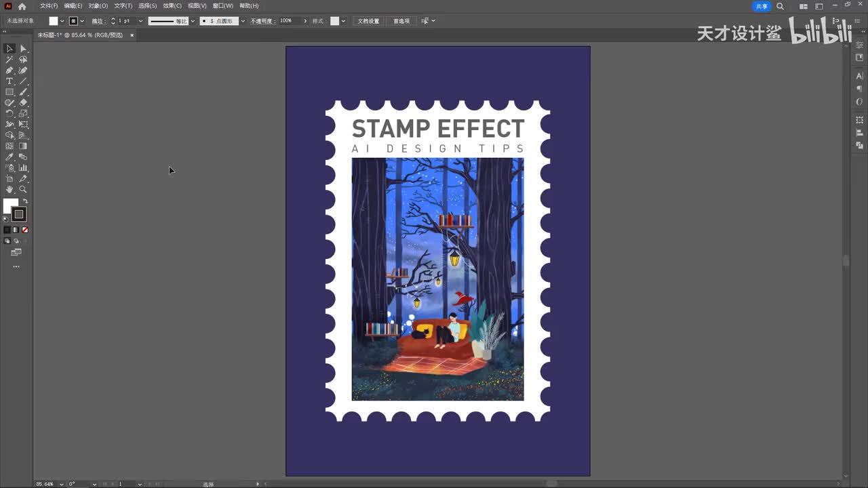Select the Eraser tool

23,103
